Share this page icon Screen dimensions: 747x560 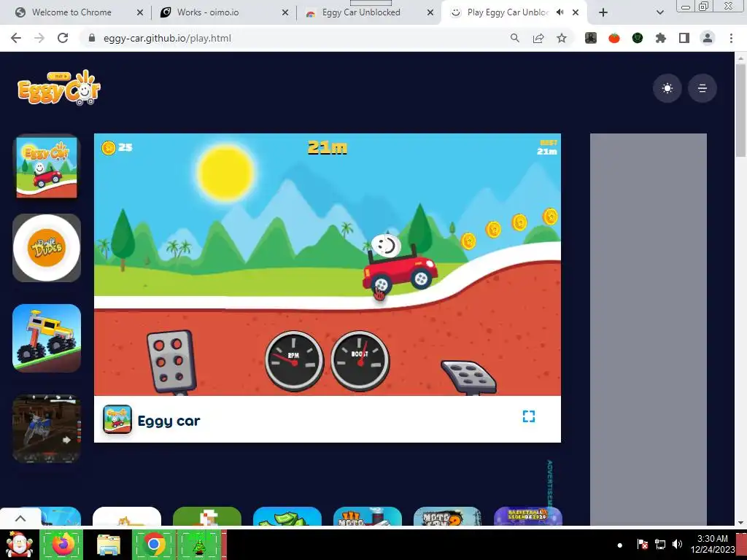coord(538,38)
